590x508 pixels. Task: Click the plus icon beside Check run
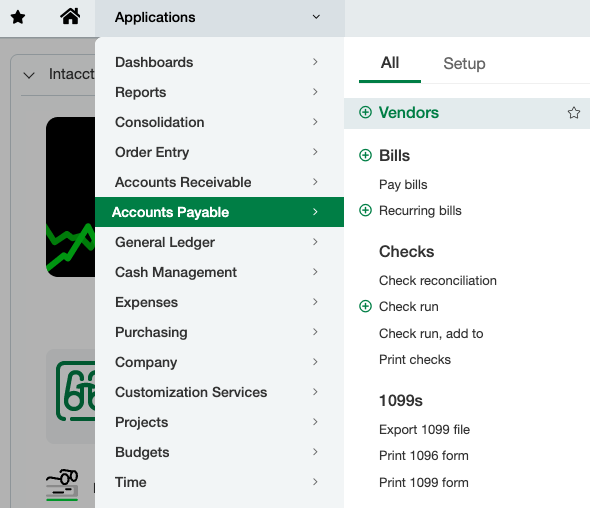[365, 306]
